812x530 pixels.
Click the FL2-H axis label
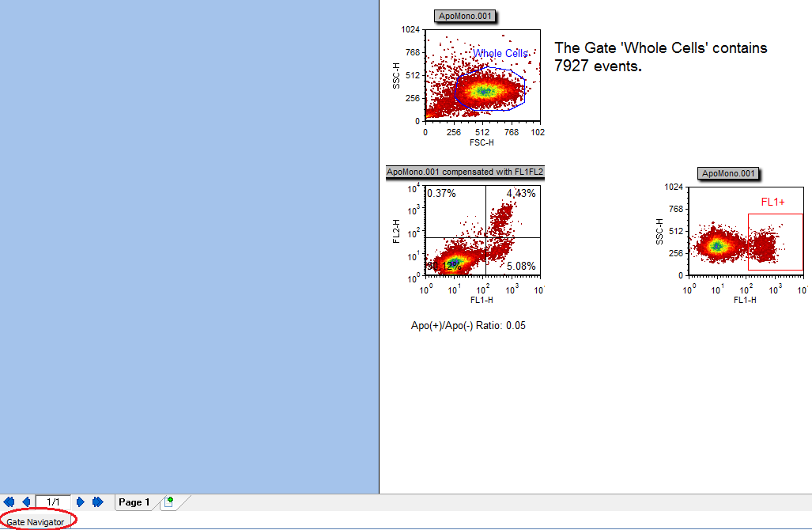[x=396, y=231]
